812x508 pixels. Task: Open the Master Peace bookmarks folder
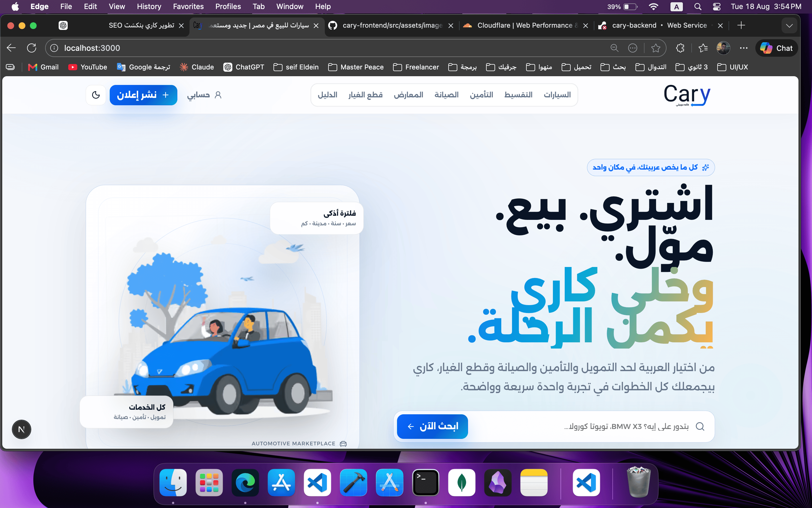(356, 67)
